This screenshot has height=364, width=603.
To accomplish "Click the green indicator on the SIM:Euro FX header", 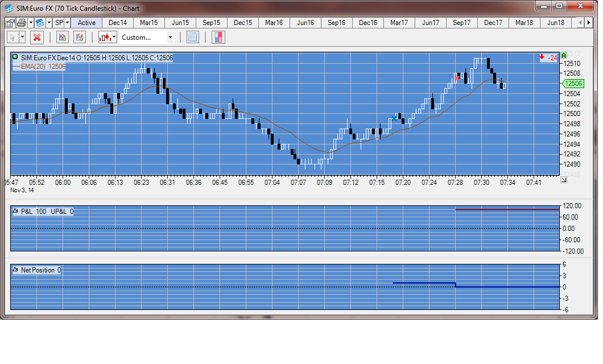I will pos(15,57).
